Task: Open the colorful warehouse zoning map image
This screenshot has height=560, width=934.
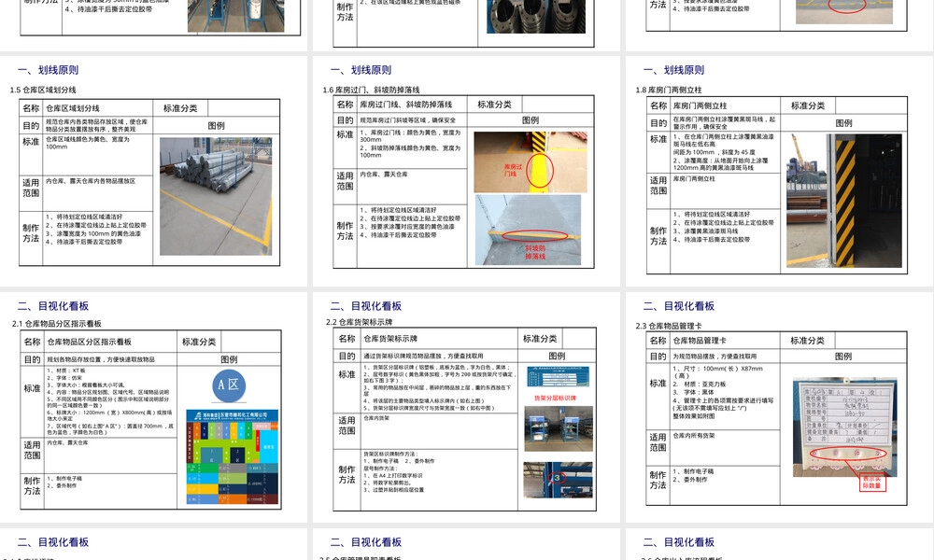Action: (233, 457)
